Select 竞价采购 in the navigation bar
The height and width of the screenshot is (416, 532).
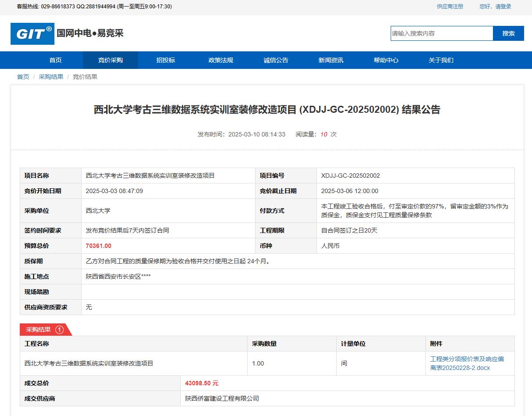coord(110,60)
